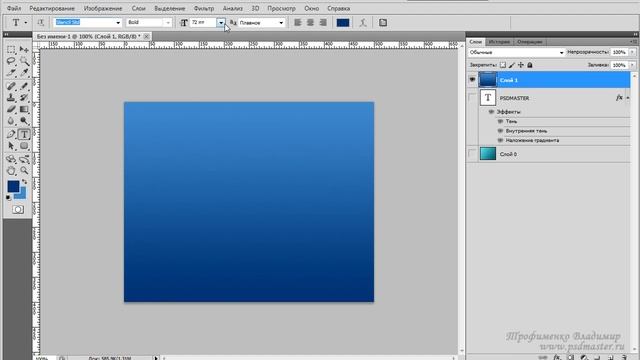Open the Заливка fill slider arrow
The image size is (640, 360).
[632, 65]
